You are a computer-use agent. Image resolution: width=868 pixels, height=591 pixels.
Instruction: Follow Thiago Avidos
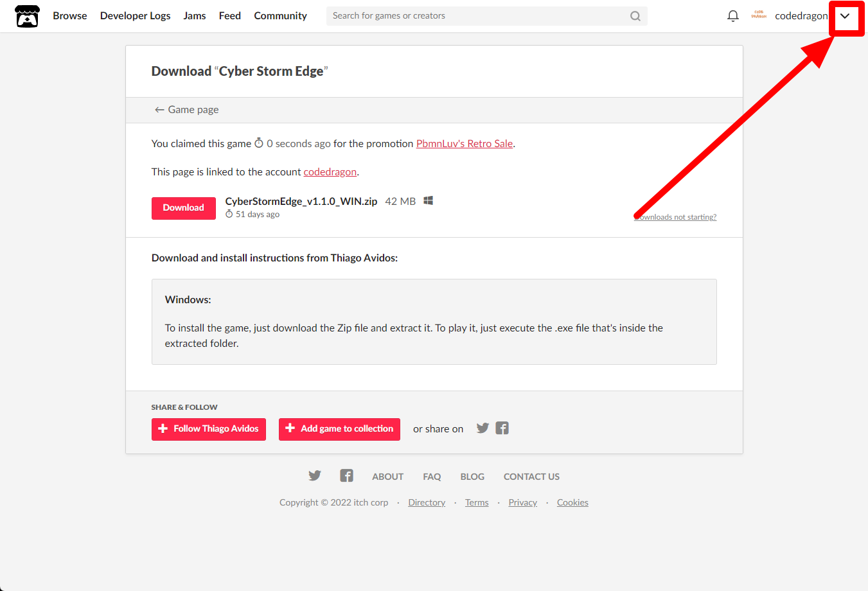point(209,429)
